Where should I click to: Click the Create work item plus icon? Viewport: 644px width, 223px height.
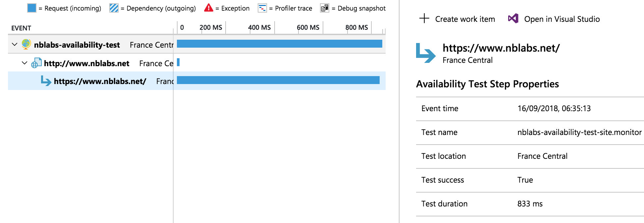(x=424, y=19)
